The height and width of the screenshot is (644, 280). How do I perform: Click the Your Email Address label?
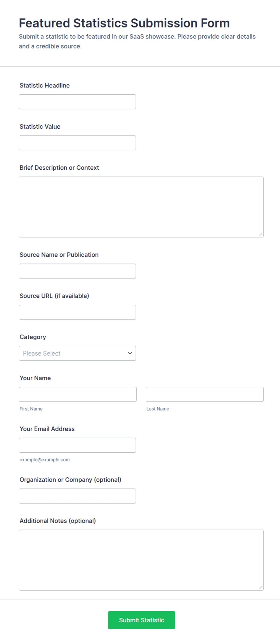coord(47,429)
